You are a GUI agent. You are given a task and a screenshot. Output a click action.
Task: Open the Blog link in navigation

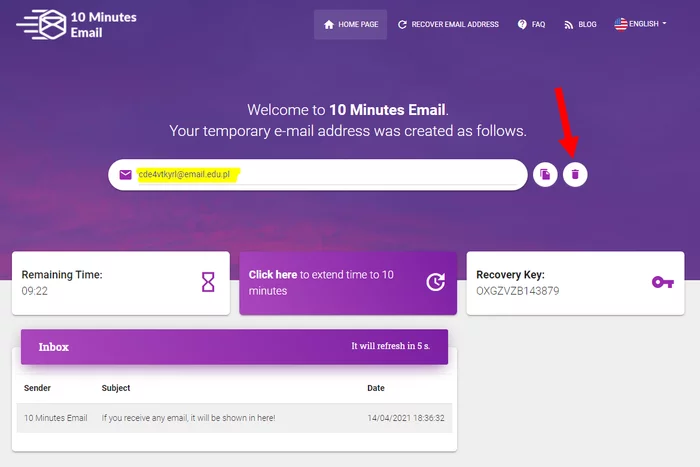point(580,25)
